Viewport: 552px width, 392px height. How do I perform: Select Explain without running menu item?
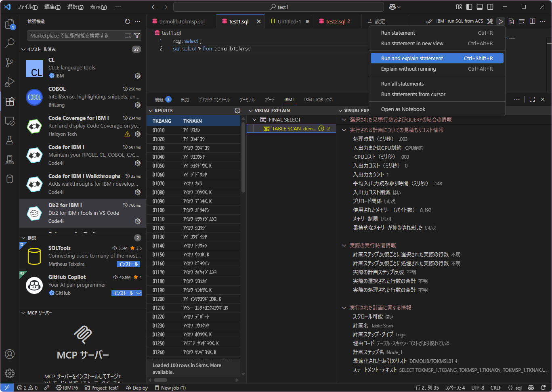[437, 69]
